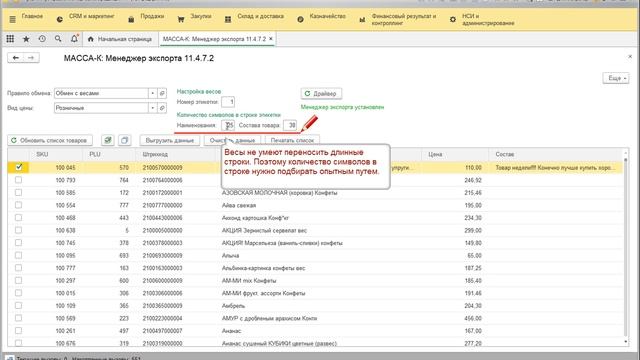Click Обновить список товаров button
This screenshot has width=640, height=360.
coord(50,140)
